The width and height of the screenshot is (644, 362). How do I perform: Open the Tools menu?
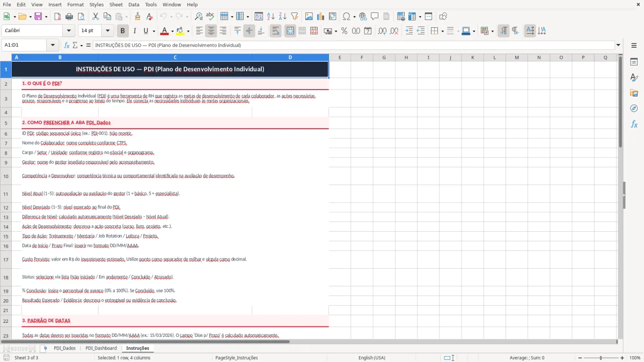[151, 4]
